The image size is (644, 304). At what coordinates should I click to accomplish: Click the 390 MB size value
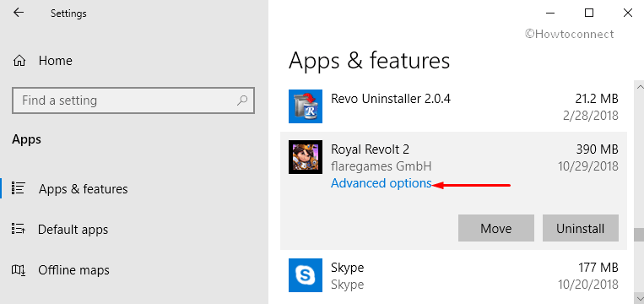pyautogui.click(x=598, y=149)
